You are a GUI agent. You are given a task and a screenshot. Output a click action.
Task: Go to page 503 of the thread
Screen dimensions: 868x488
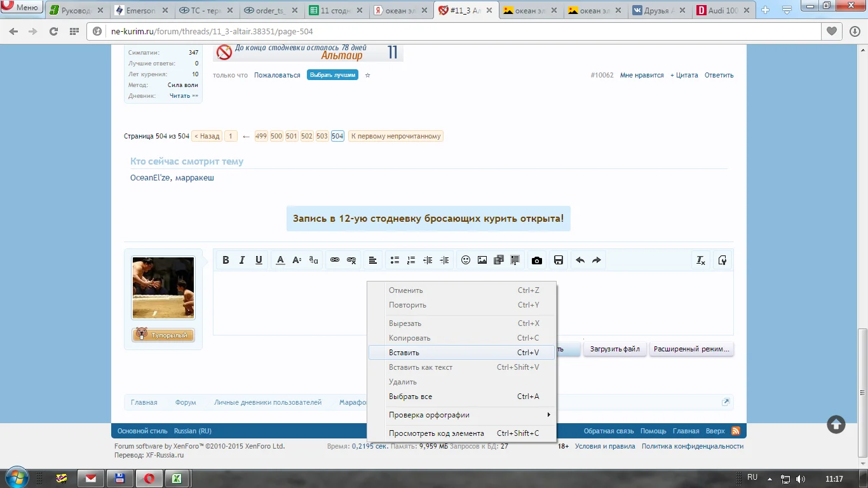[322, 136]
